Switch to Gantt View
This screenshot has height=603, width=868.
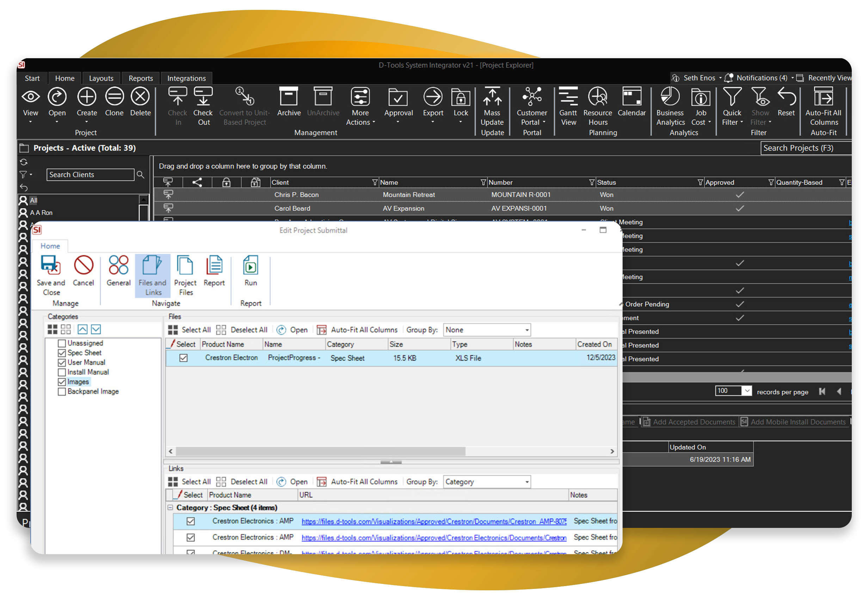pyautogui.click(x=568, y=106)
